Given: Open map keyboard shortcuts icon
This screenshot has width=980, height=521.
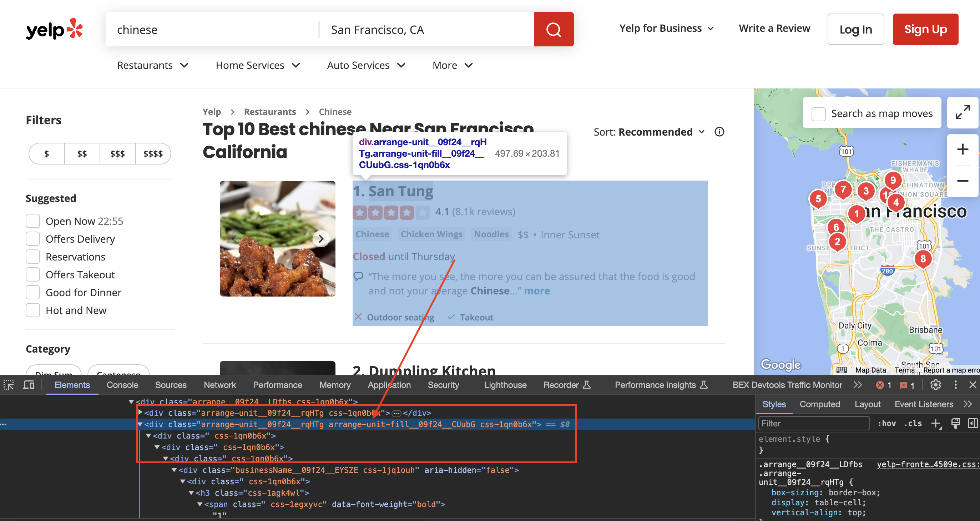Looking at the screenshot, I should 841,370.
